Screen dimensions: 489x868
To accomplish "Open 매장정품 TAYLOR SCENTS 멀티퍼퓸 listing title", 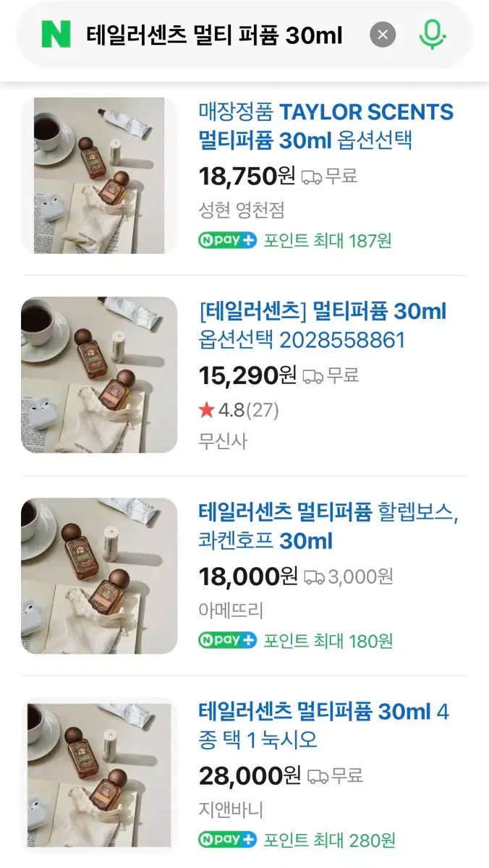I will [326, 125].
